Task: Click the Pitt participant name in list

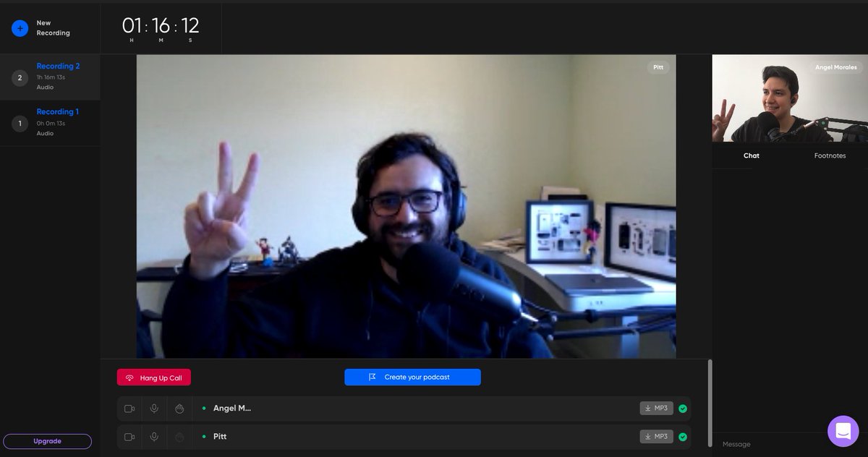Action: tap(220, 437)
